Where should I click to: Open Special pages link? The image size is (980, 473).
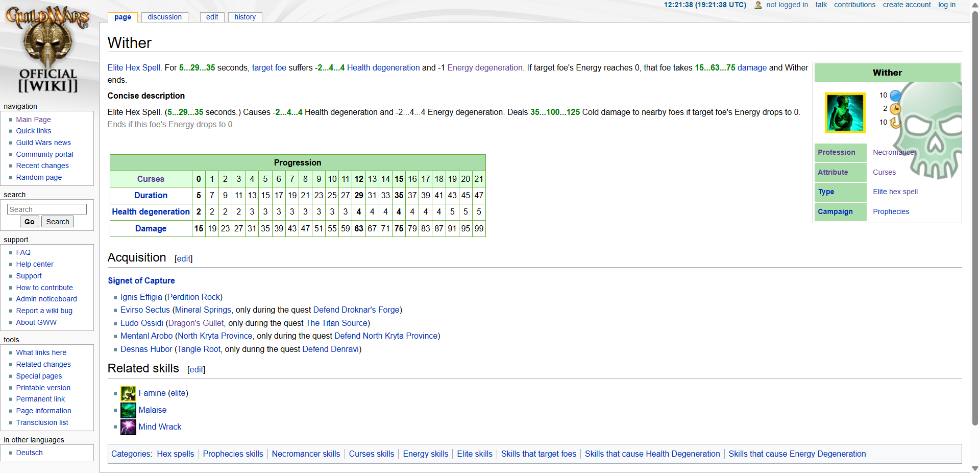coord(39,376)
